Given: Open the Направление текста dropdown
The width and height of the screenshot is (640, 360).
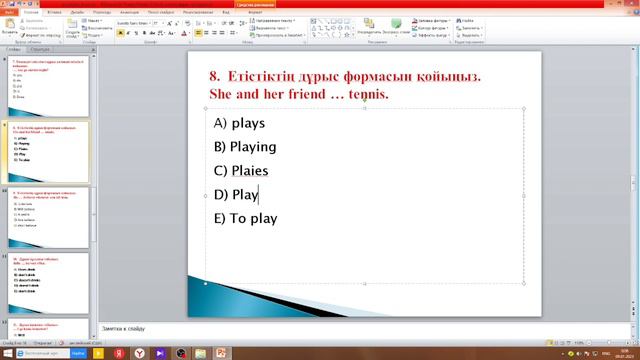Looking at the screenshot, I should pyautogui.click(x=273, y=20).
